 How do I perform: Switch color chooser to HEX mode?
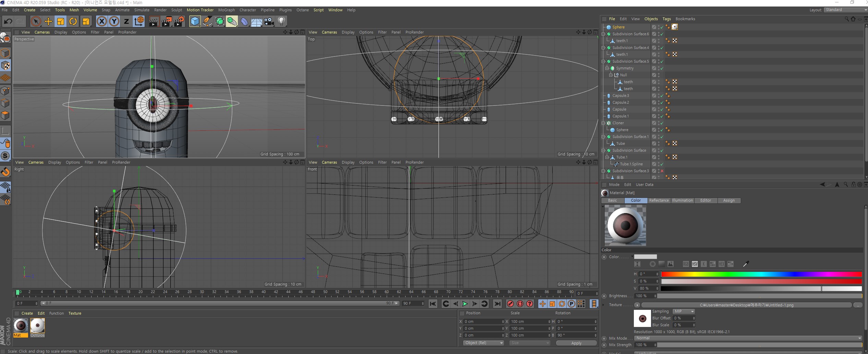tap(722, 264)
